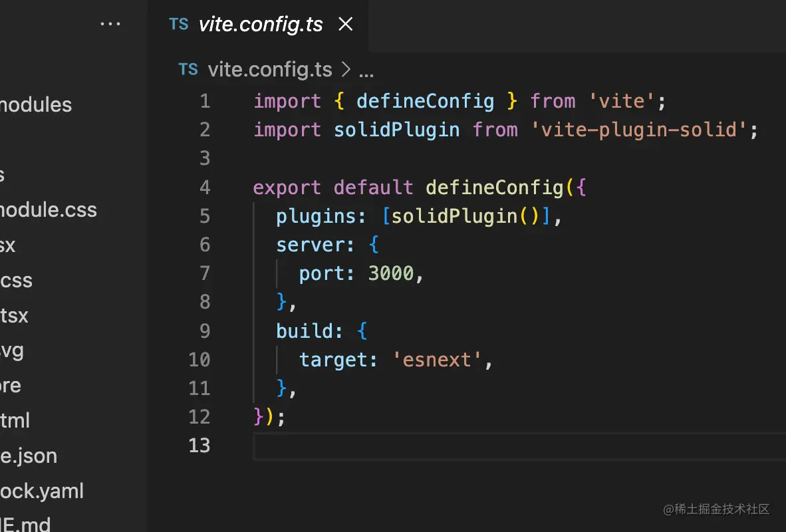Image resolution: width=786 pixels, height=532 pixels.
Task: Click line number 13 in gutter
Action: 199,446
